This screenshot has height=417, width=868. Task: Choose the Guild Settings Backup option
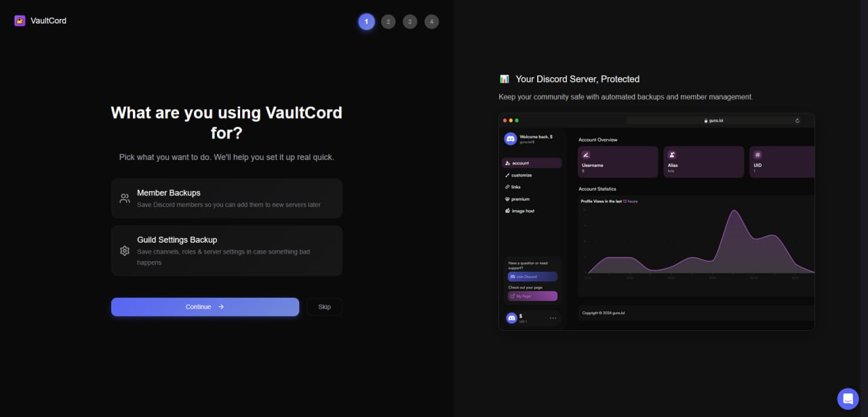point(226,251)
